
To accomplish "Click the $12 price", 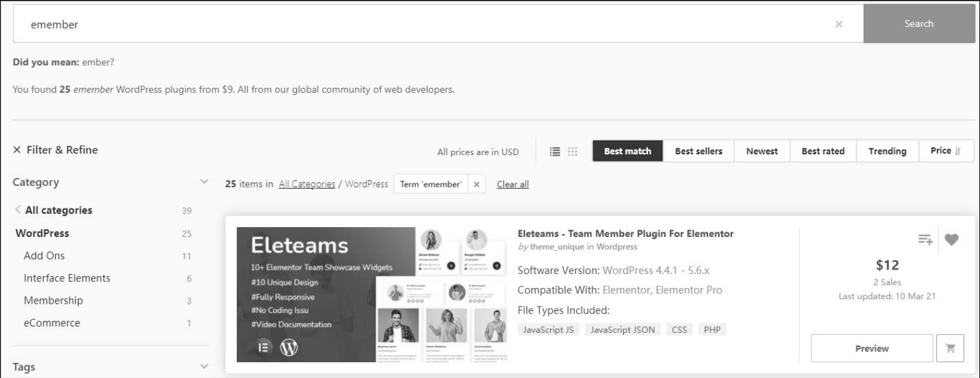I will pyautogui.click(x=887, y=265).
